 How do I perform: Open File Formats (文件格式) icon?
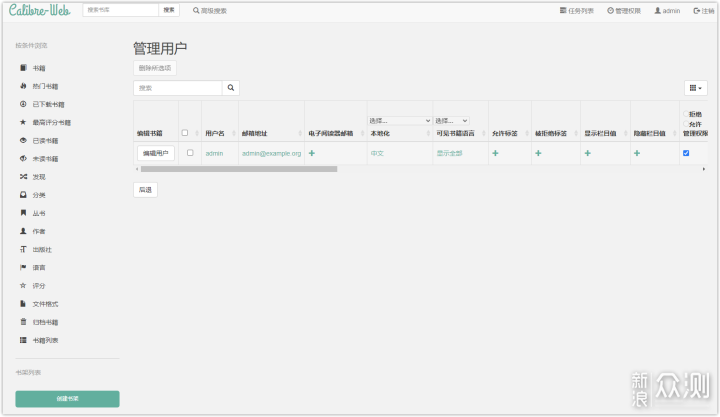(23, 304)
